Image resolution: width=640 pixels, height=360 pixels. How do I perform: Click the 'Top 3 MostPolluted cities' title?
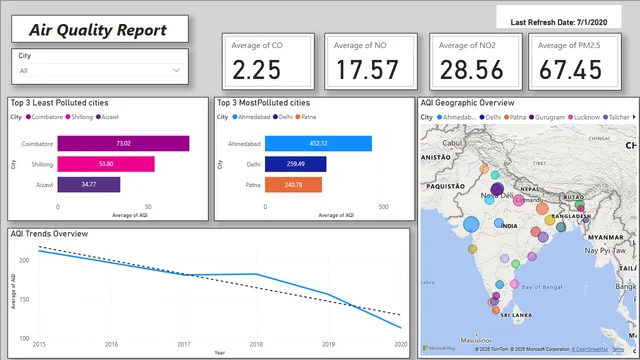(264, 103)
